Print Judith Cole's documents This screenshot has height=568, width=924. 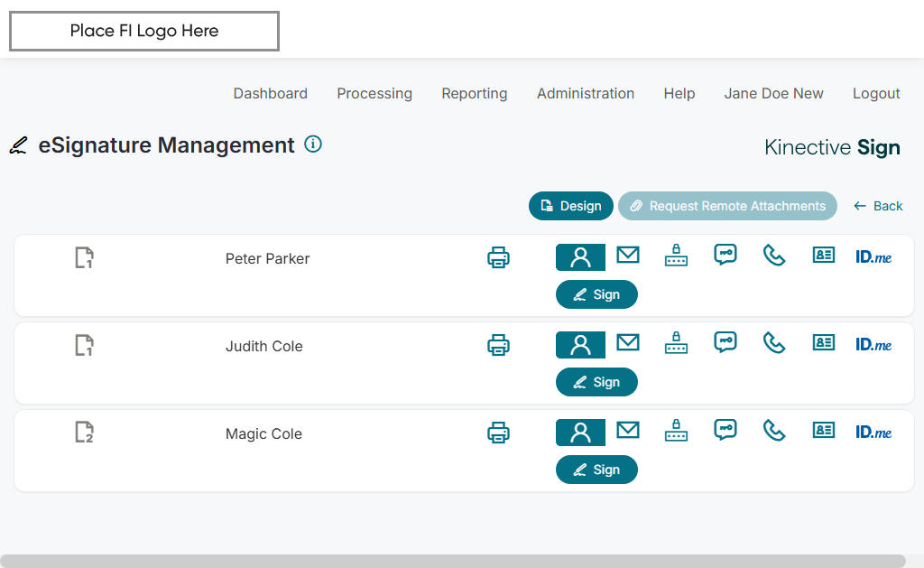click(498, 345)
